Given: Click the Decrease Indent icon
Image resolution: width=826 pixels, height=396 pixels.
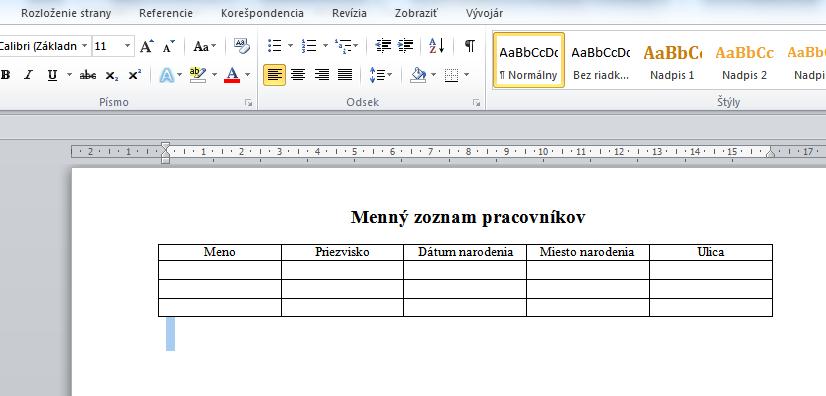Looking at the screenshot, I should [x=383, y=46].
